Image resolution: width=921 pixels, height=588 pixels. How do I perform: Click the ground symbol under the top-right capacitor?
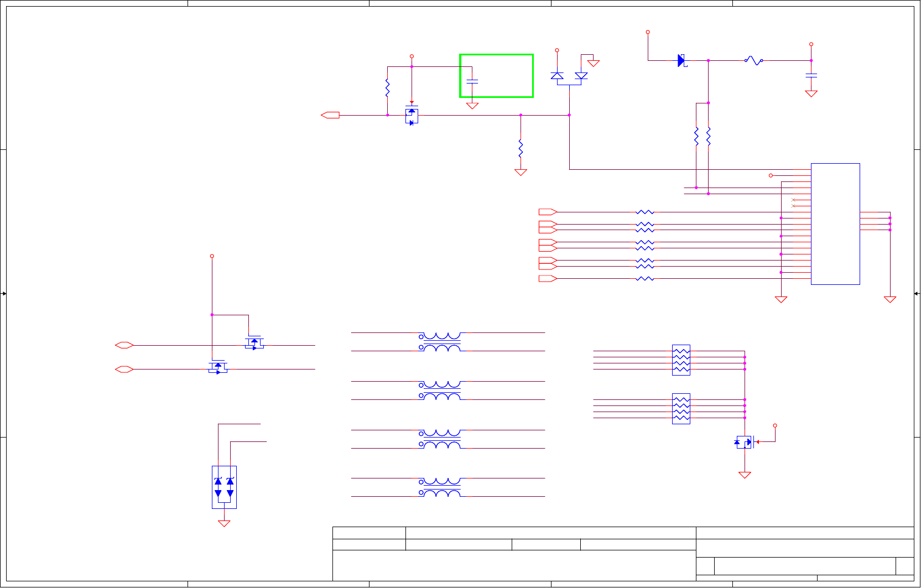coord(811,93)
